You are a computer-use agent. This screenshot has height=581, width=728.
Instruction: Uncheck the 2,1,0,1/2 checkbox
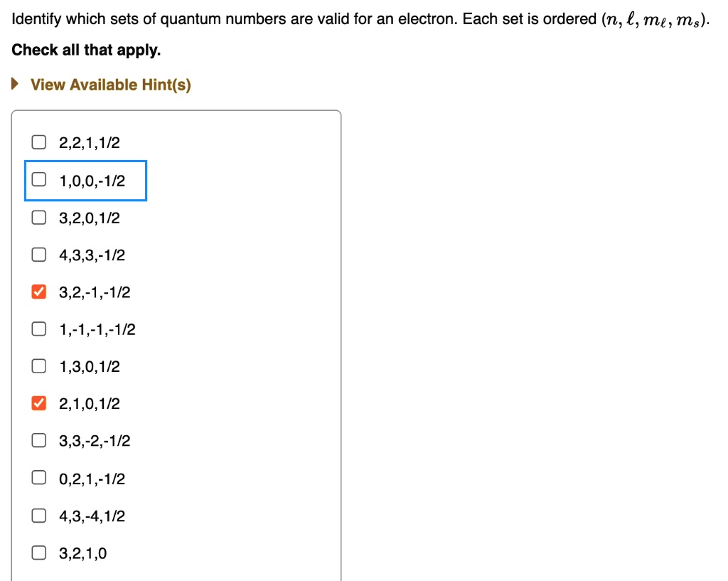point(38,404)
